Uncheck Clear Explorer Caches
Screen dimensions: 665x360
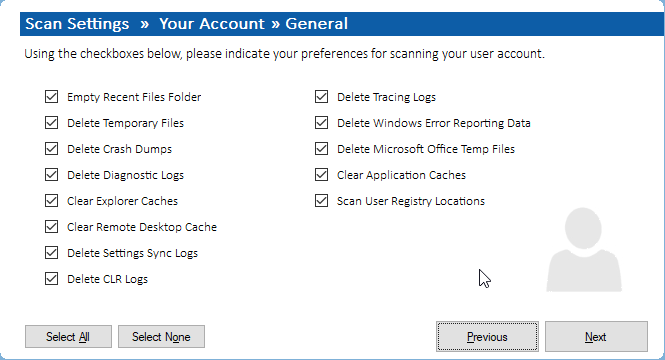pyautogui.click(x=51, y=201)
